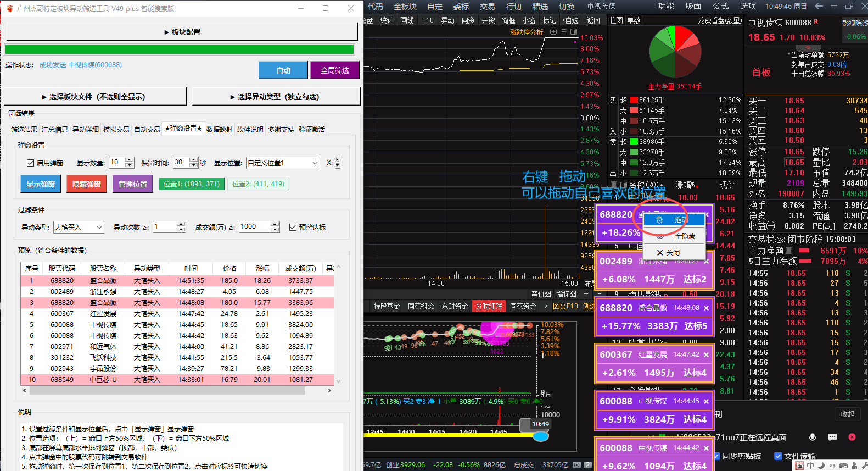The height and width of the screenshot is (471, 868).
Task: Open the 自动交易 tab
Action: 147,130
